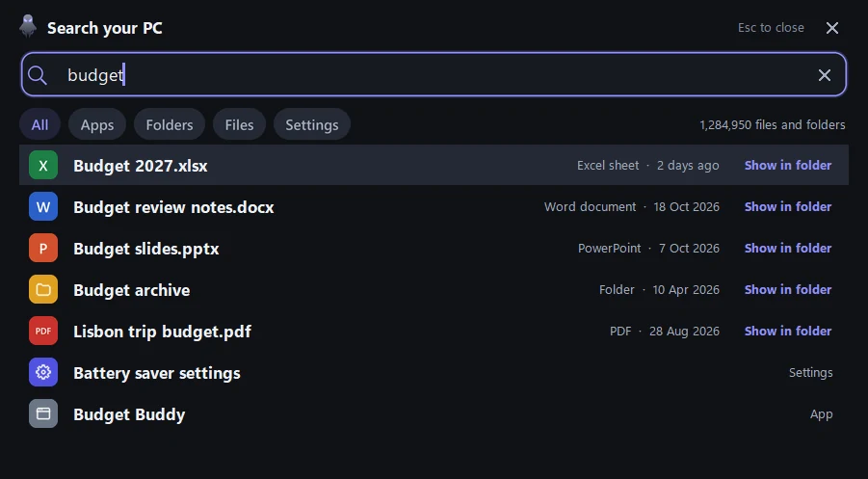868x479 pixels.
Task: Show Budget 2027.xlsx in folder
Action: (788, 165)
